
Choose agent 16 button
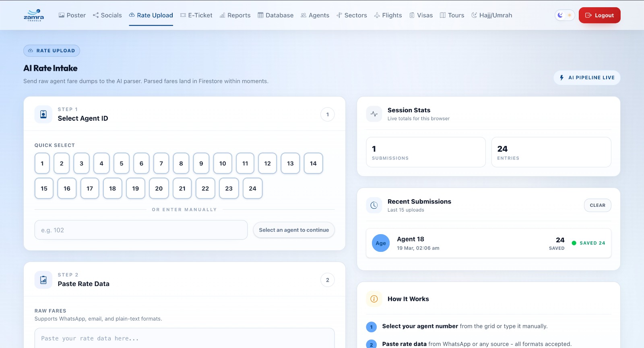click(x=67, y=188)
